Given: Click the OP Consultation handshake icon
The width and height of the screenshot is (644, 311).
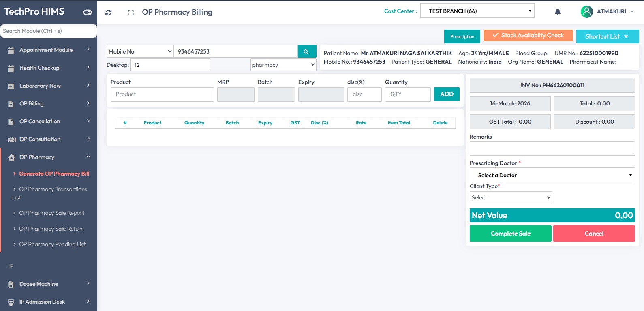Looking at the screenshot, I should click(x=11, y=139).
